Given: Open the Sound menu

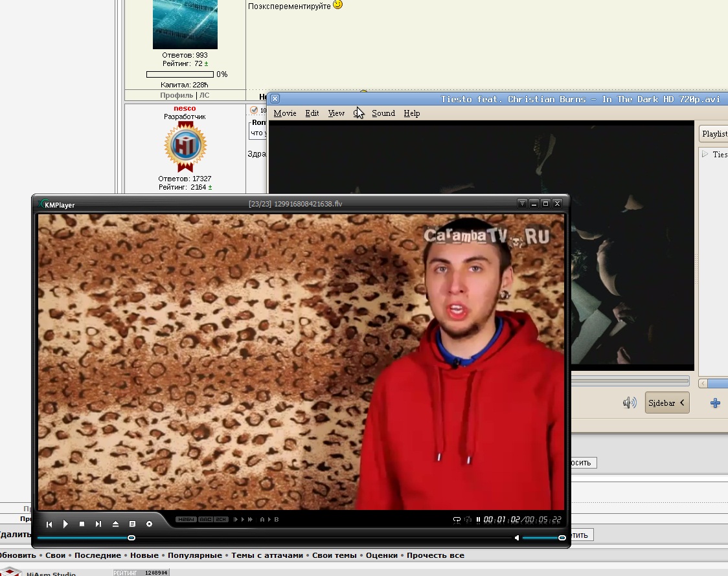Looking at the screenshot, I should click(383, 113).
